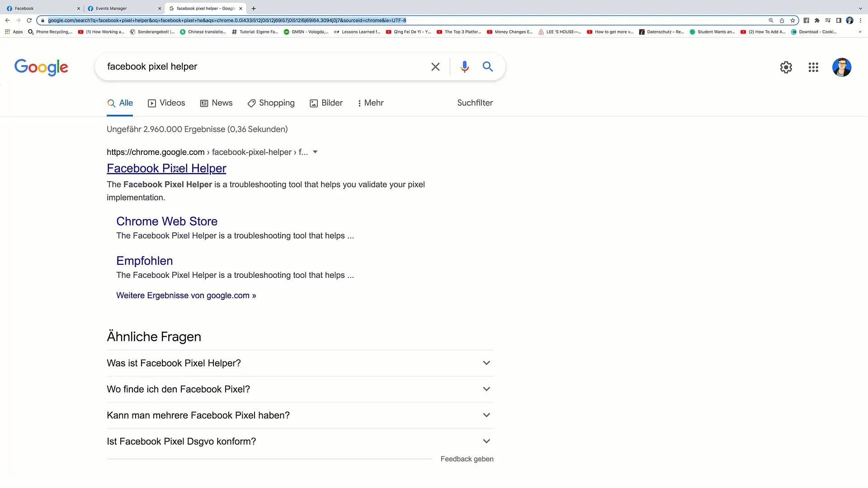Open the Google apps grid
868x488 pixels.
click(x=813, y=67)
